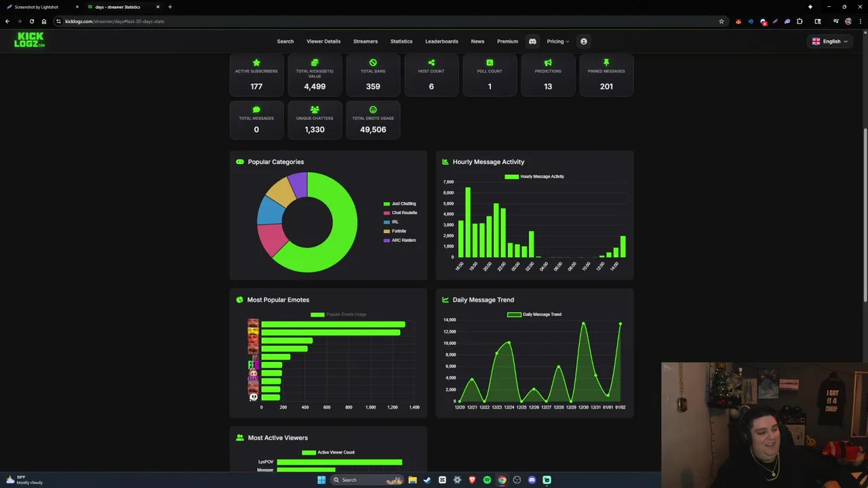The width and height of the screenshot is (868, 488).
Task: Click the Windows taskbar Search box
Action: click(x=367, y=480)
